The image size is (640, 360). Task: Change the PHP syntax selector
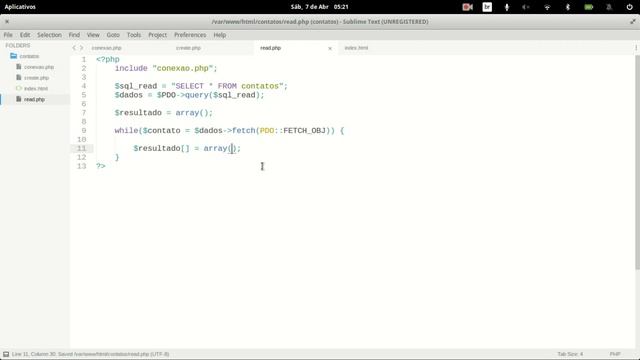(x=615, y=354)
